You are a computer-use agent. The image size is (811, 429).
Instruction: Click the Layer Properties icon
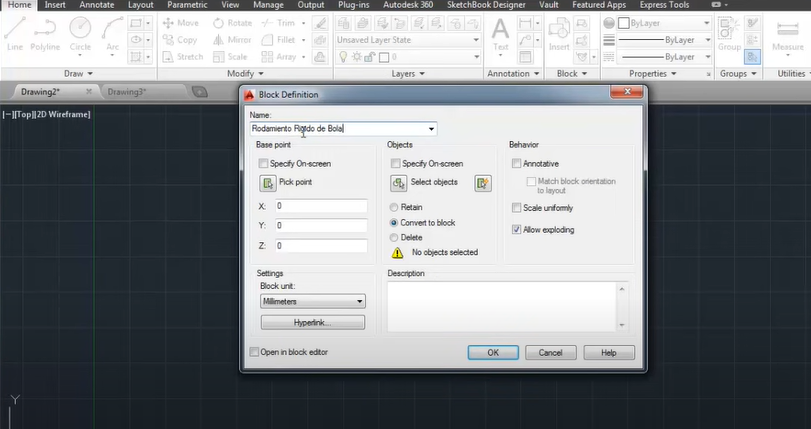343,23
